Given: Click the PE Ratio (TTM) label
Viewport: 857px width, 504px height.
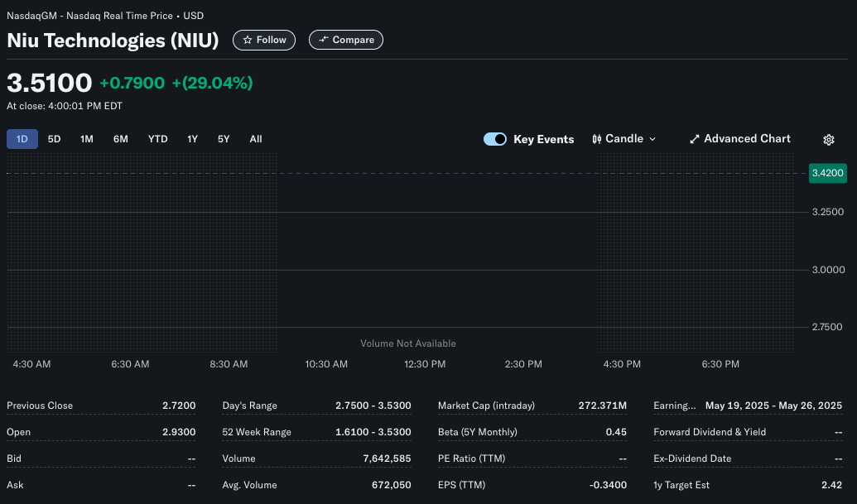Looking at the screenshot, I should click(471, 458).
